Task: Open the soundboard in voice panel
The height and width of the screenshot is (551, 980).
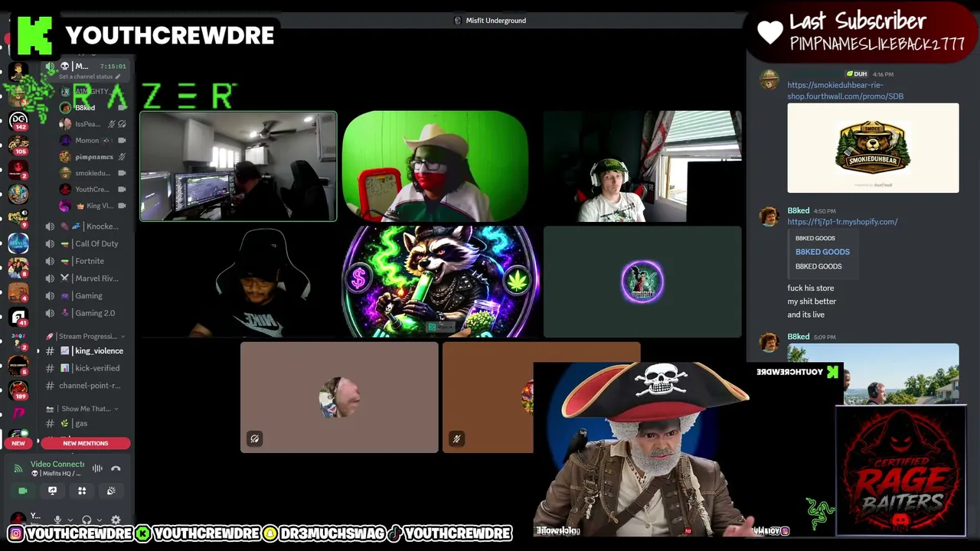Action: 111,491
